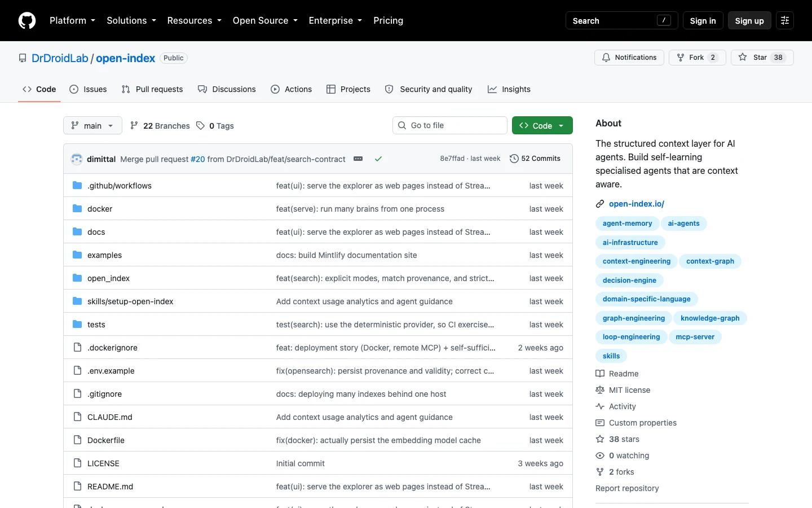Open 'Initial commit' message link

point(301,463)
